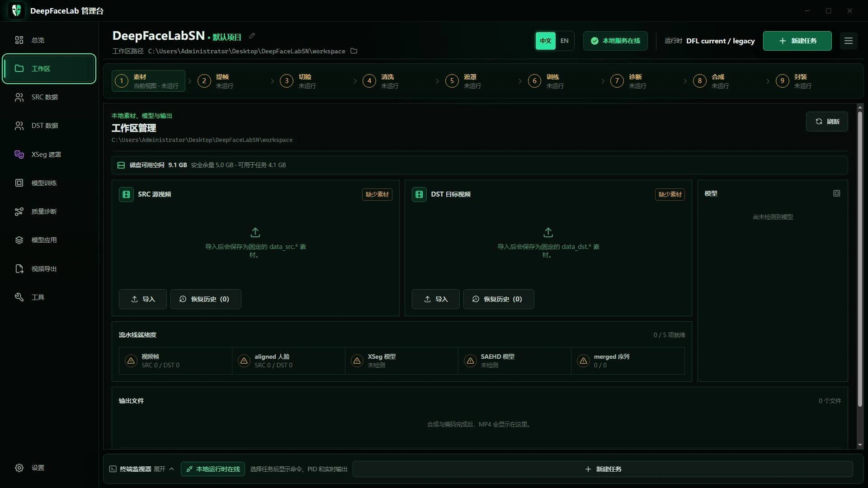Click the 缺少素材 badge on DST card
This screenshot has height=488, width=868.
tap(670, 194)
